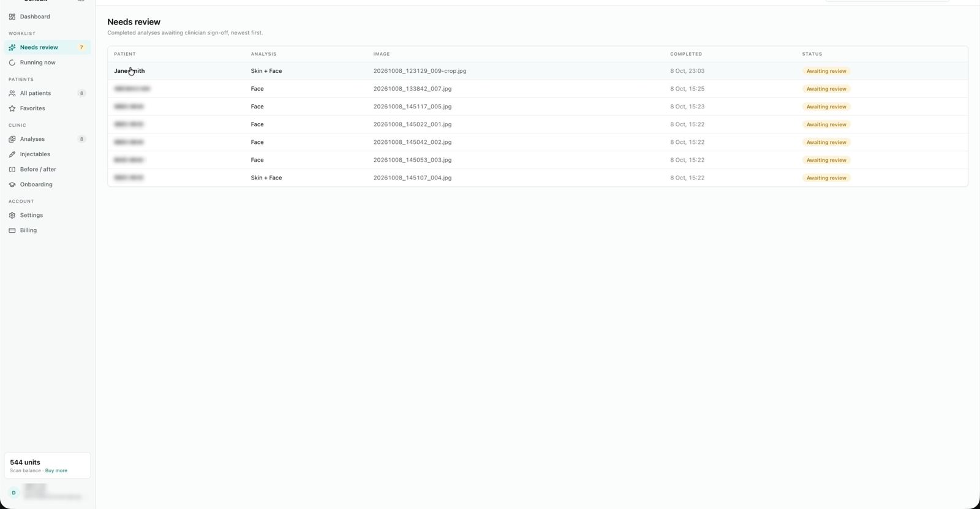The height and width of the screenshot is (509, 980).
Task: Click the completed time 8 Oct, 15:25
Action: click(x=687, y=89)
